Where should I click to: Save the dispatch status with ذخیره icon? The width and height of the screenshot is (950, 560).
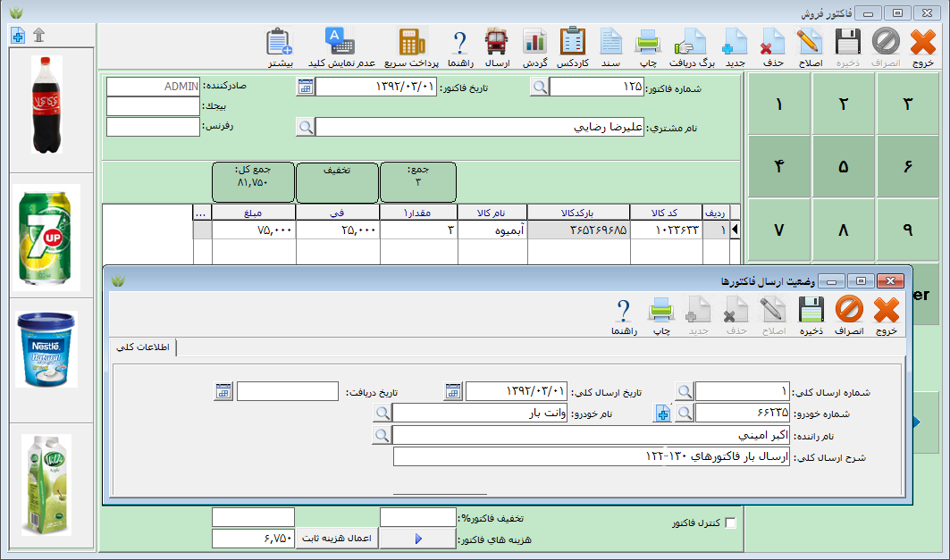pyautogui.click(x=810, y=315)
